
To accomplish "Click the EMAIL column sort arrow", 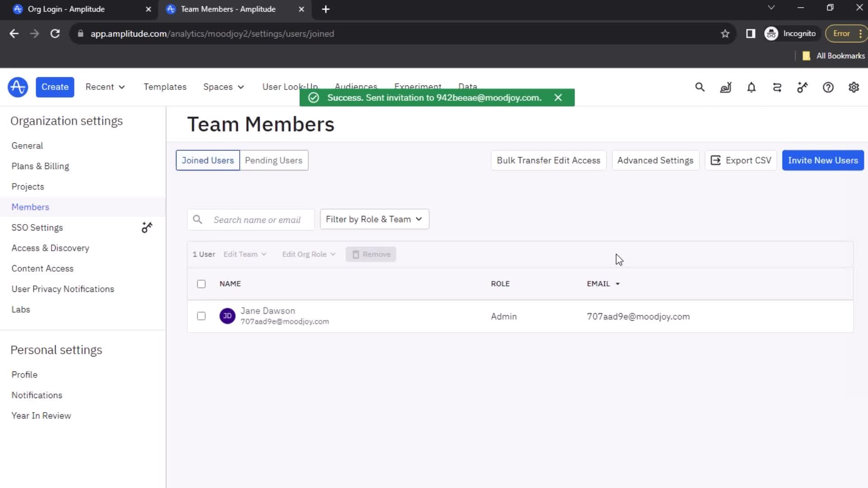I will coord(618,284).
